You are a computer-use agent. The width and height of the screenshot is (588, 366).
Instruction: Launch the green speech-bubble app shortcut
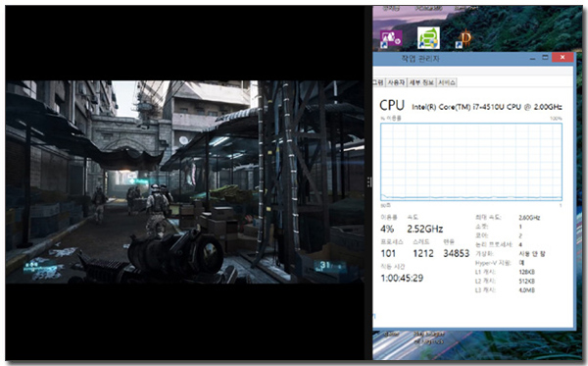(x=428, y=38)
